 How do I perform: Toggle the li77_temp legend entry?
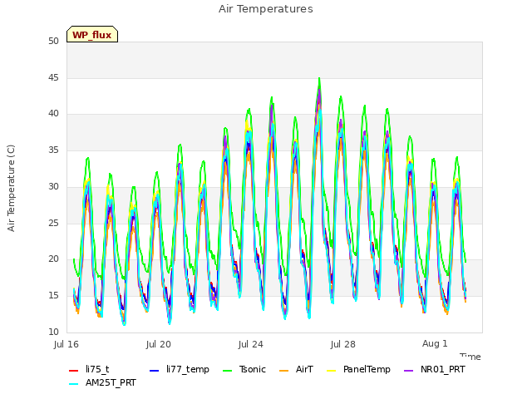tap(180, 369)
